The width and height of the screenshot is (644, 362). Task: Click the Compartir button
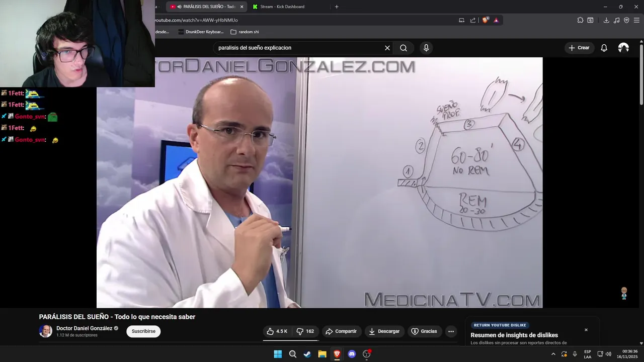(342, 331)
